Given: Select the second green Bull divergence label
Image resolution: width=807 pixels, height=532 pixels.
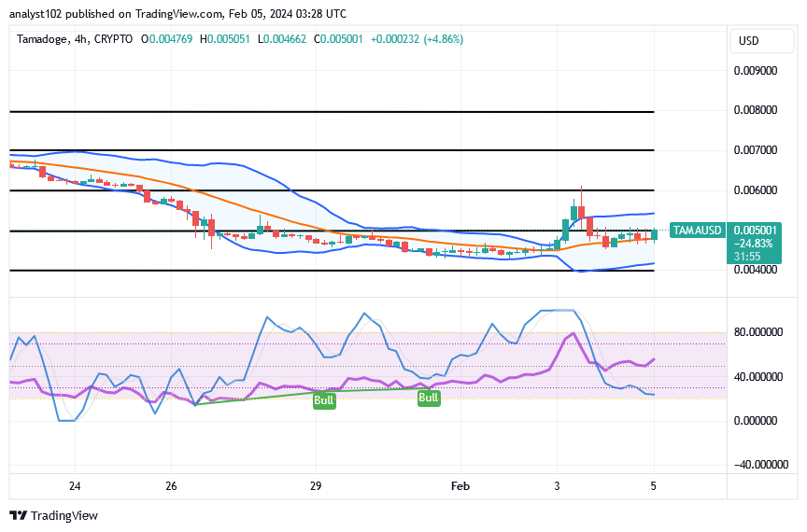Looking at the screenshot, I should click(428, 398).
